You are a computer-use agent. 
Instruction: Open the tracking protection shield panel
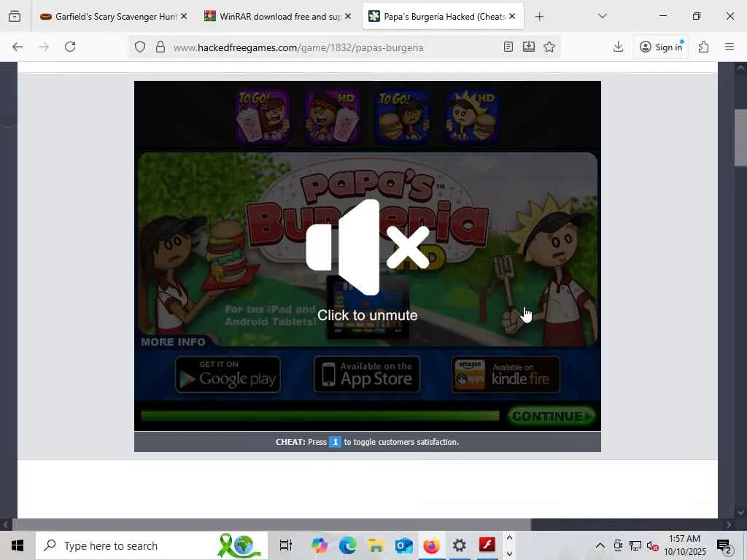(140, 47)
